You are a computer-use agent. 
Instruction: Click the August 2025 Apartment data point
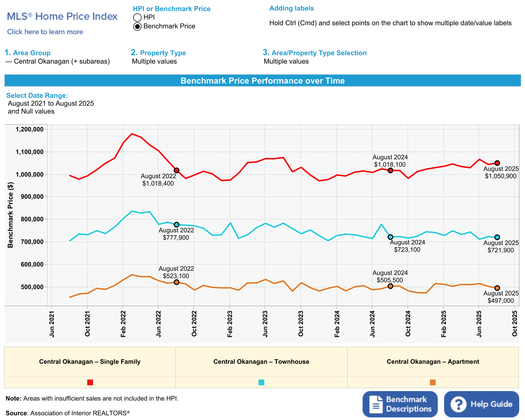(497, 288)
